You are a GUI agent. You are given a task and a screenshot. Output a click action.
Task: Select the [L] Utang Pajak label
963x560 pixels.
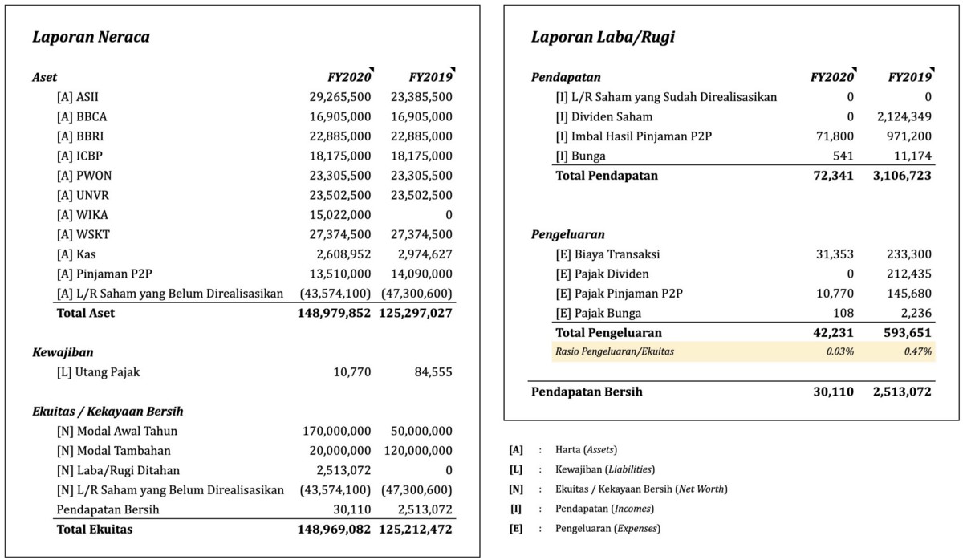click(x=99, y=372)
